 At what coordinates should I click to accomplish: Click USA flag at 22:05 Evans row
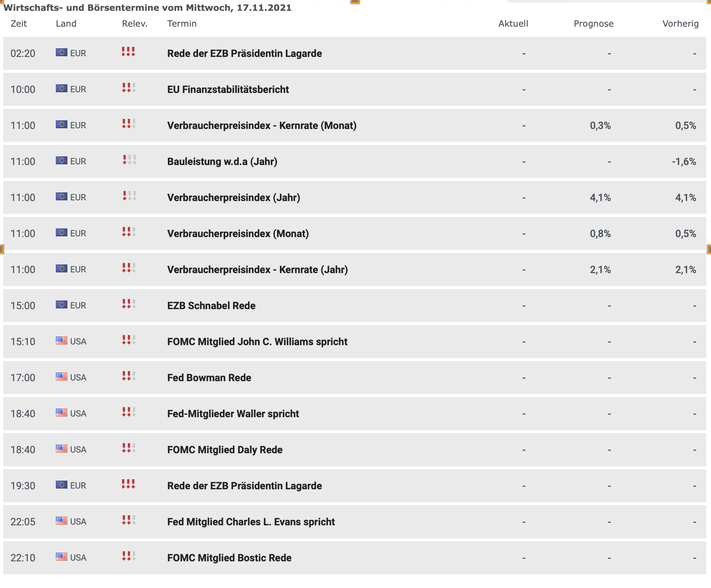point(62,521)
